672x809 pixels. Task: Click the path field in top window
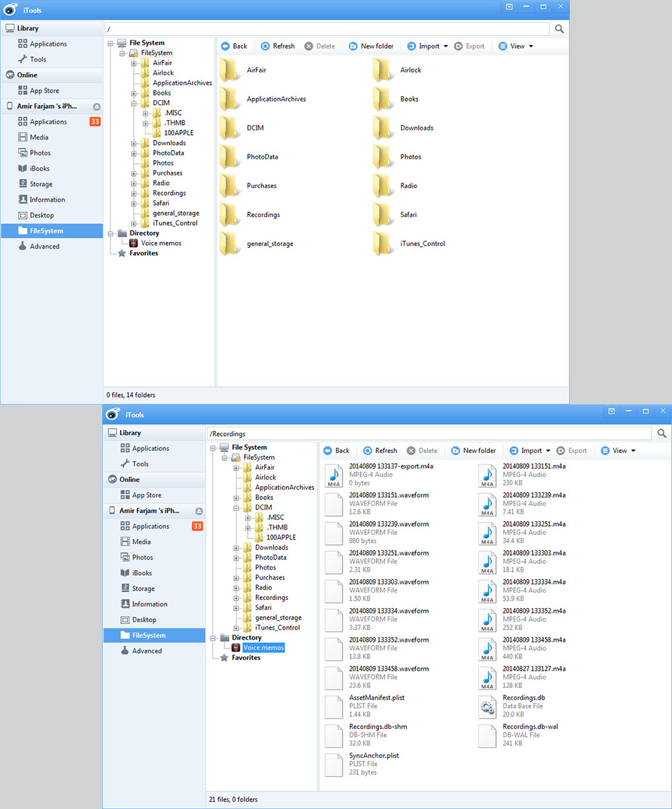[x=327, y=29]
